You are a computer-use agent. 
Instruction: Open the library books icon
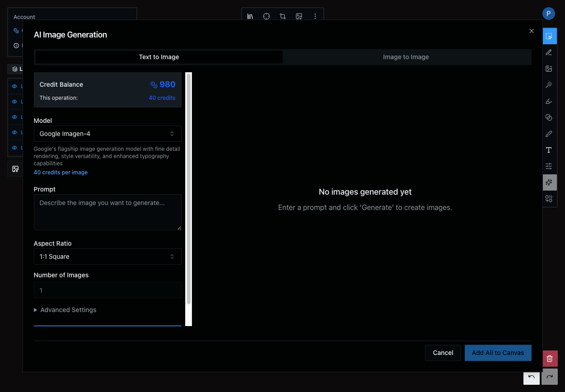[250, 16]
